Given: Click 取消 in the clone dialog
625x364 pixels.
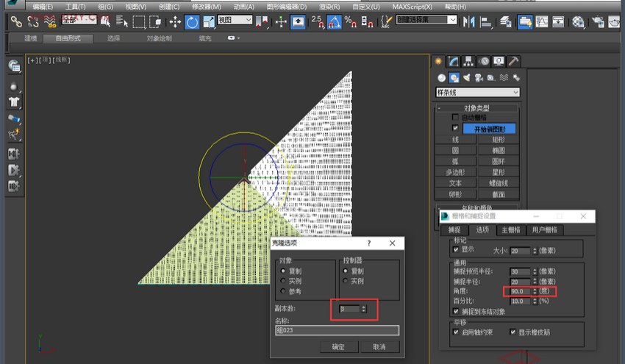Looking at the screenshot, I should (379, 347).
